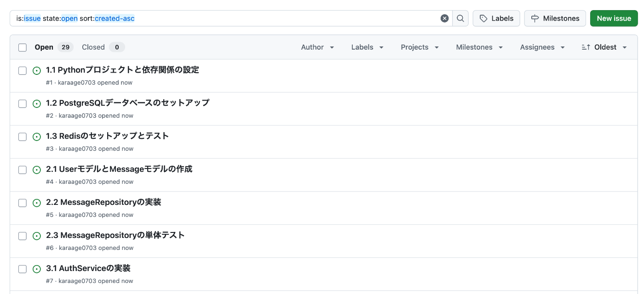This screenshot has width=644, height=294.
Task: Click open-issue icon beside 2.1 Userモデル
Action: 37,170
